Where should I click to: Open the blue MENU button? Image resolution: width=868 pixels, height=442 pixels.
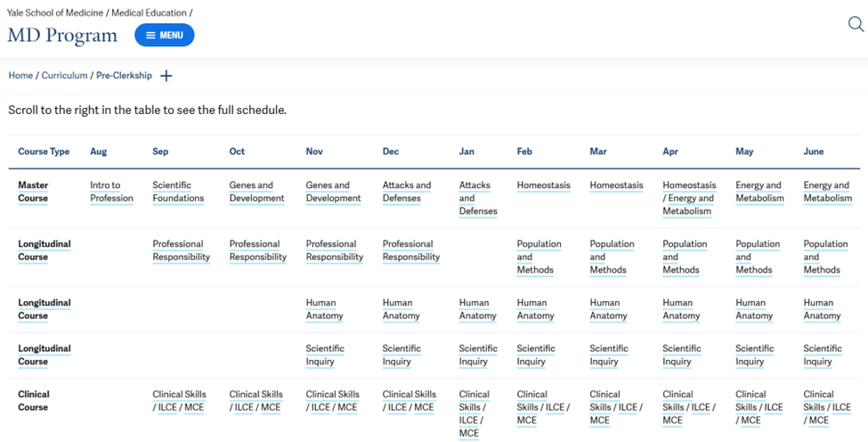click(x=165, y=35)
